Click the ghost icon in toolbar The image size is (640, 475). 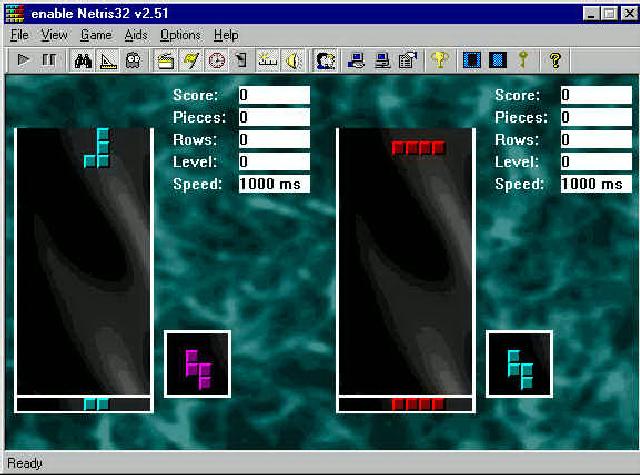pos(133,61)
